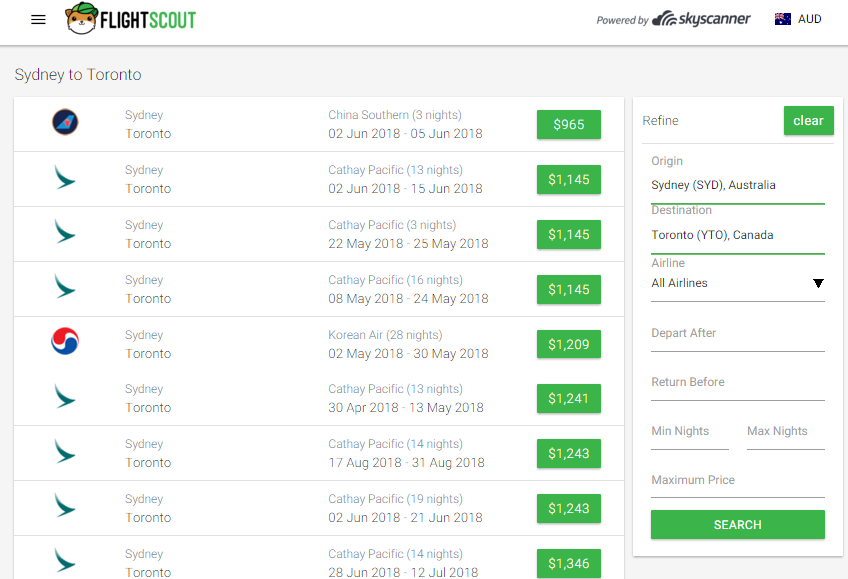Select the $1,145 fare for 02 Jun - 15 Jun
The image size is (848, 579).
(568, 179)
